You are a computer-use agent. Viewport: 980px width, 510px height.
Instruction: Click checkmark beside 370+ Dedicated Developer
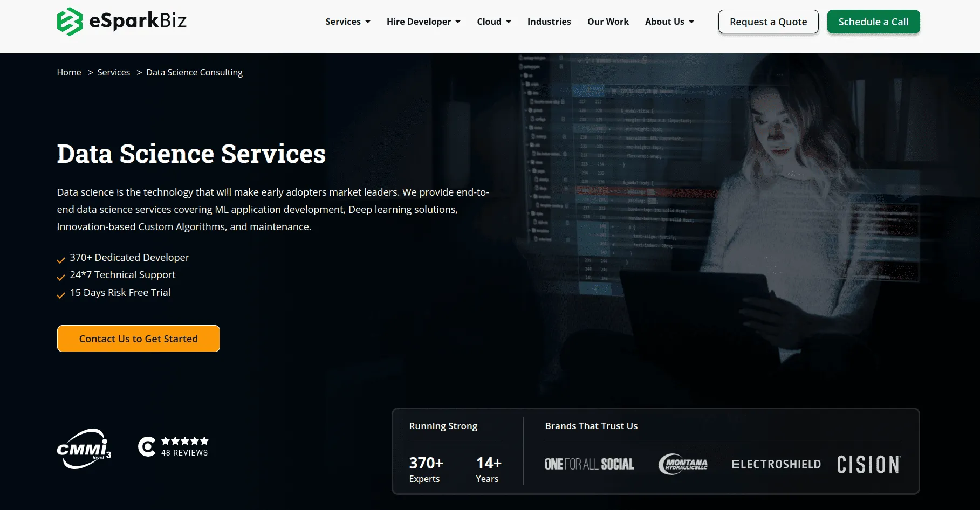pos(61,260)
